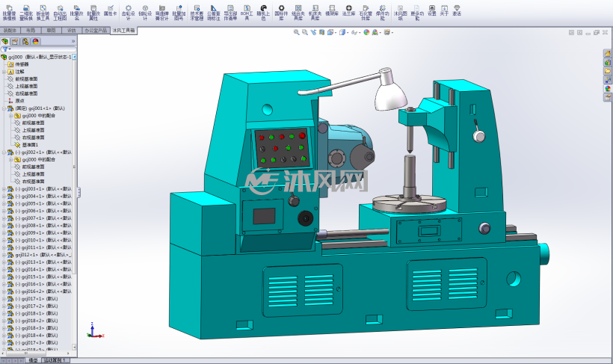This screenshot has height=364, width=613.
Task: Open the 国标件库 standard parts library
Action: coord(281,13)
